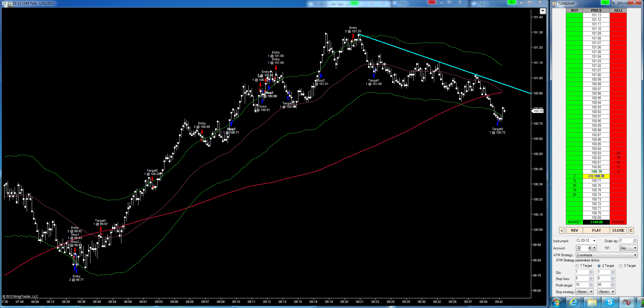Open the first target Stop strategy dropdown
The image size is (644, 308).
click(584, 292)
